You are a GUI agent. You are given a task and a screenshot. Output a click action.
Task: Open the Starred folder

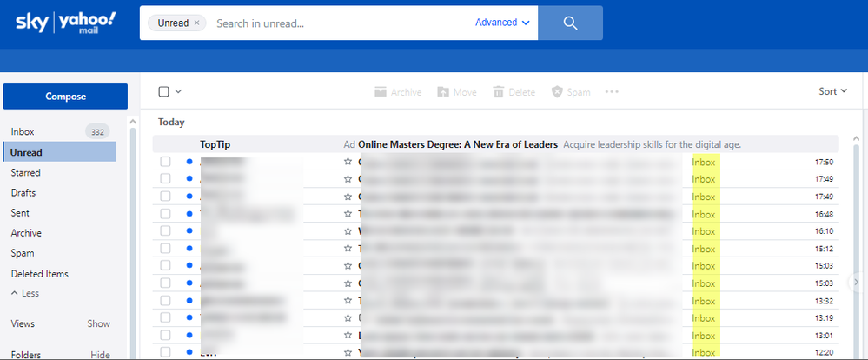[x=25, y=173]
